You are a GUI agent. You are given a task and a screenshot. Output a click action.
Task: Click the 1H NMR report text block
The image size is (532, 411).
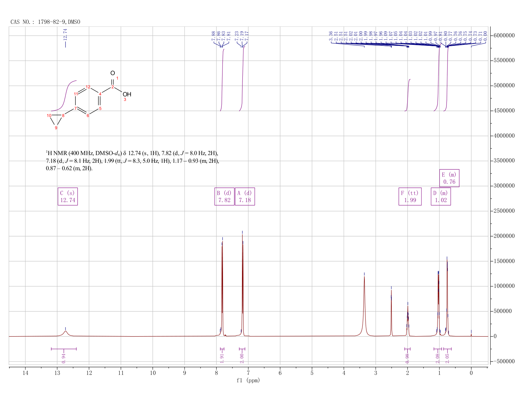[x=133, y=161]
